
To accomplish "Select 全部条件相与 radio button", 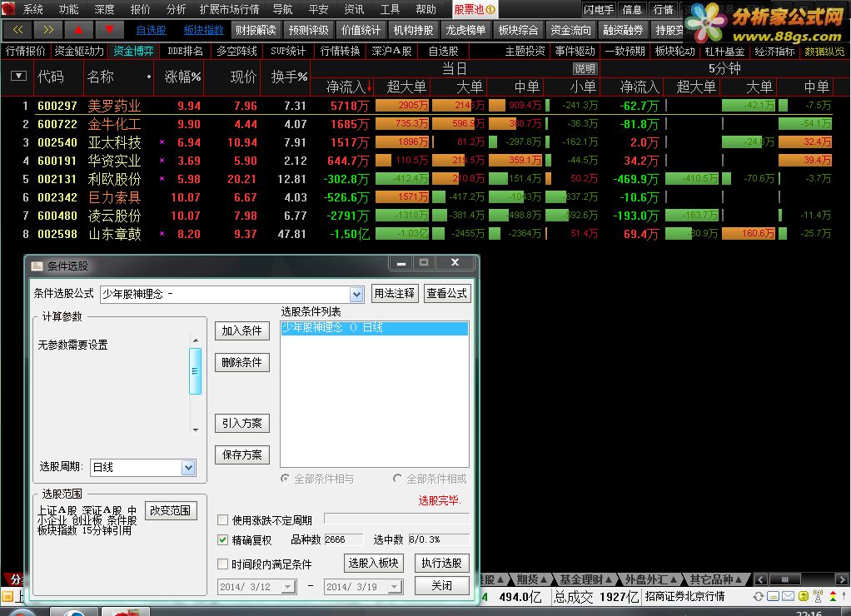I will pos(285,478).
